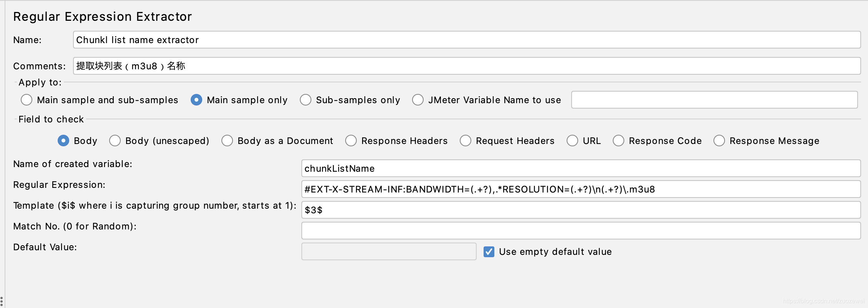Click the panel divider grip dots

[2, 302]
